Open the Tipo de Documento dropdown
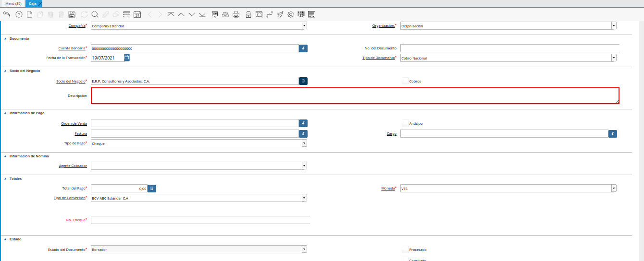 614,58
